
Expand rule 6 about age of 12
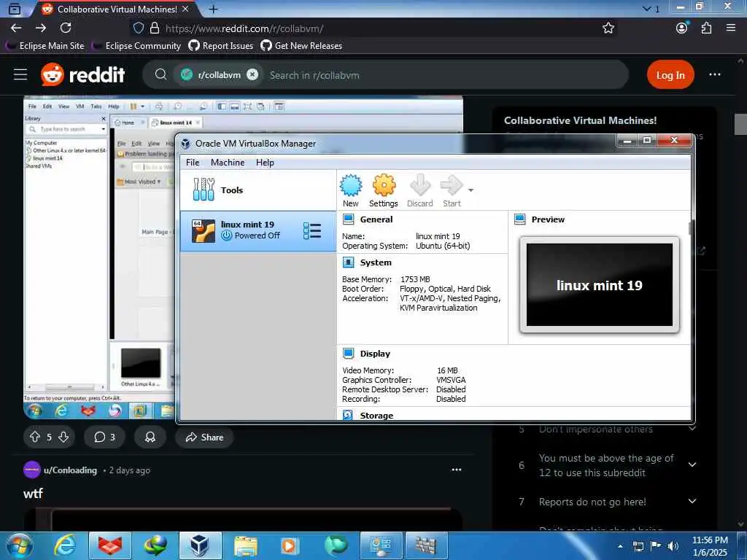coord(692,464)
